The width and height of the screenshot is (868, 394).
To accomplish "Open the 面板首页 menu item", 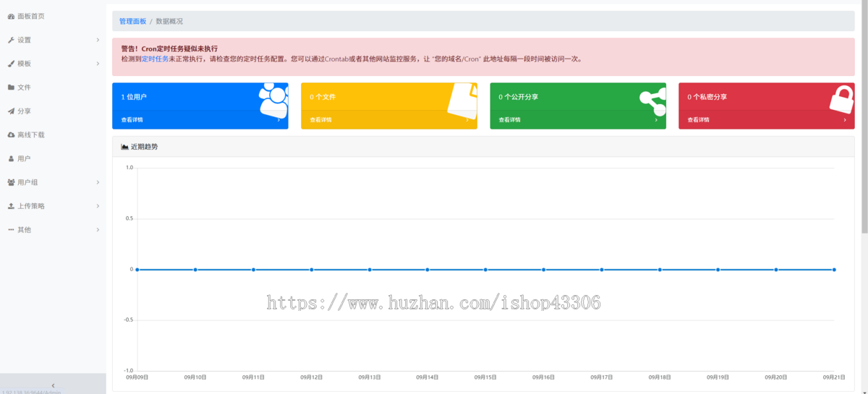I will [53, 16].
